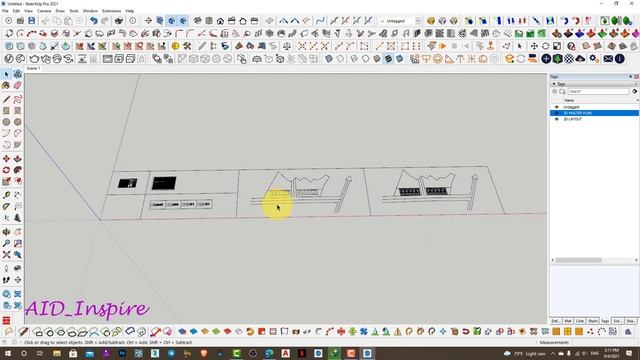640x360 pixels.
Task: Collapse the Tags panel section
Action: pos(554,84)
